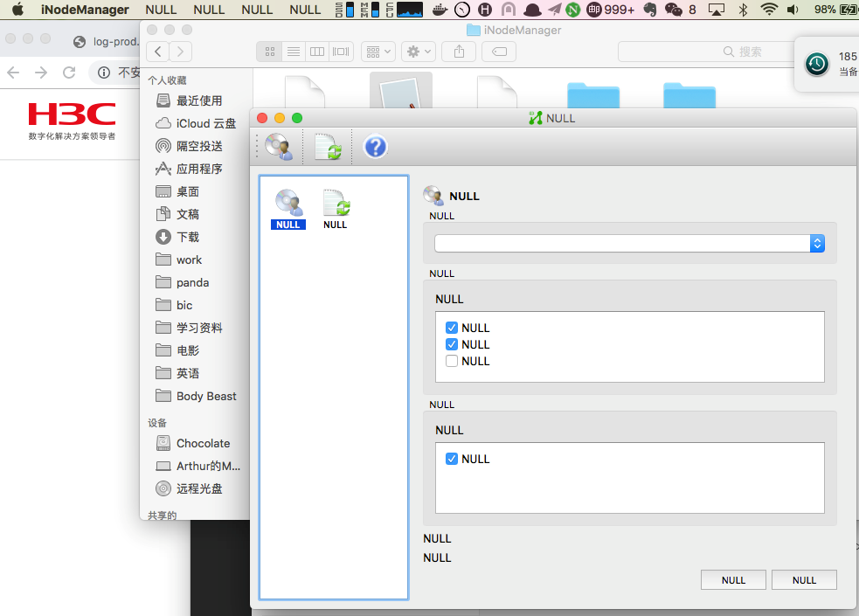
Task: Click the disc-and-user icon in NULL window toolbar
Action: 279,147
